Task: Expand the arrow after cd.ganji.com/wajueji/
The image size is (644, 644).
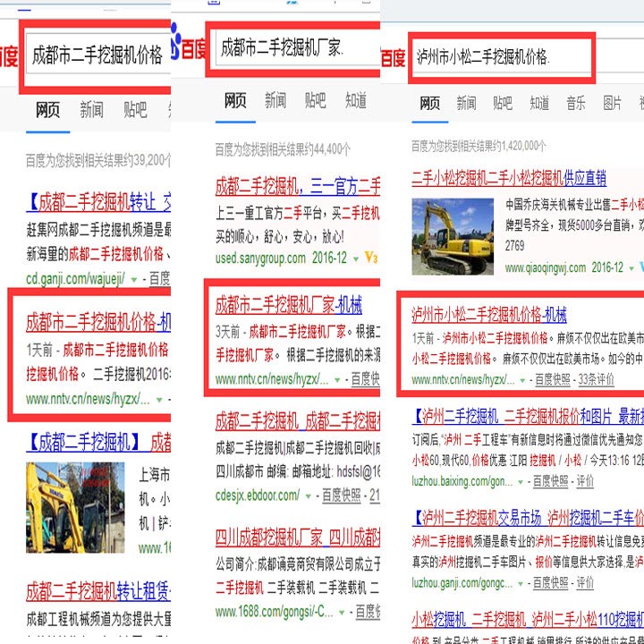Action: tap(133, 280)
